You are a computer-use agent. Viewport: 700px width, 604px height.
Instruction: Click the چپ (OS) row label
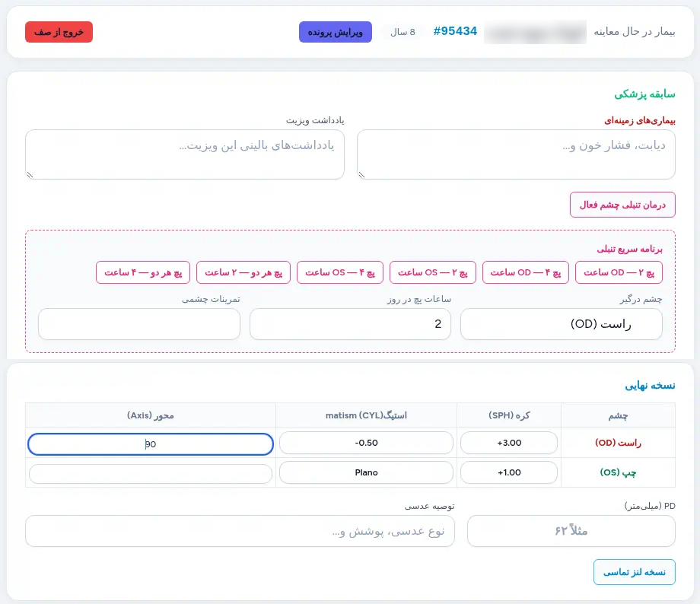tap(618, 472)
